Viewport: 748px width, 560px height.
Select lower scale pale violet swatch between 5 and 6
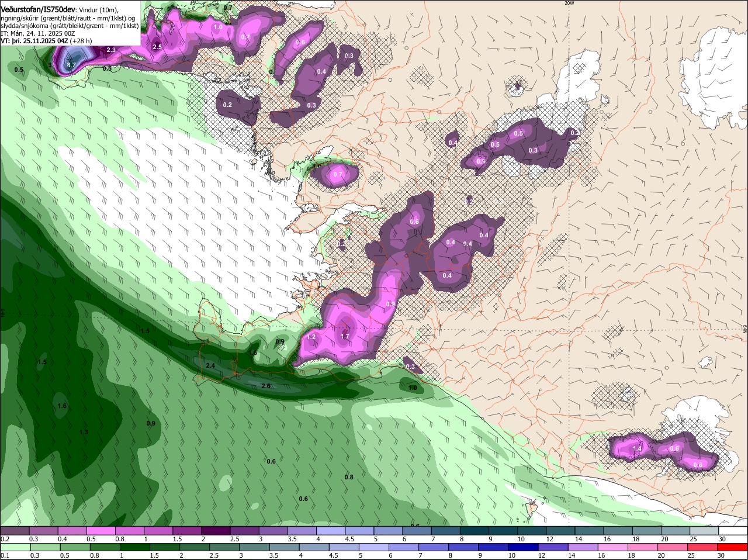click(x=375, y=547)
